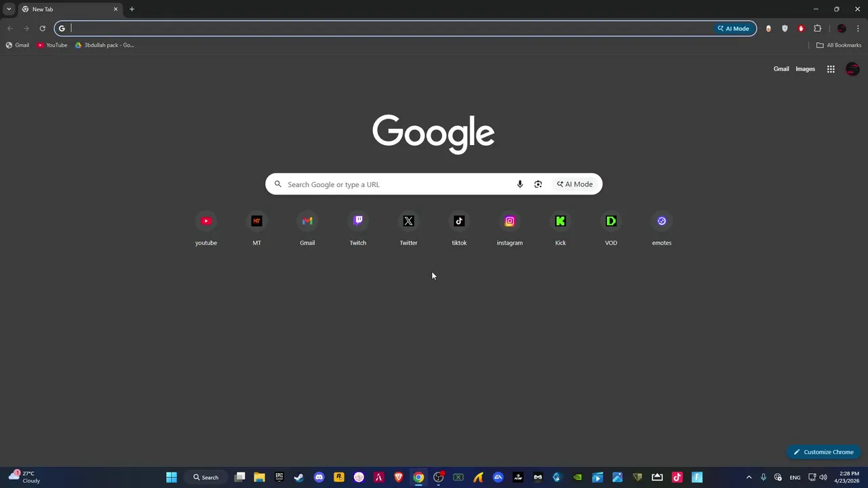This screenshot has height=488, width=868.
Task: Reload the current page
Action: tap(42, 28)
